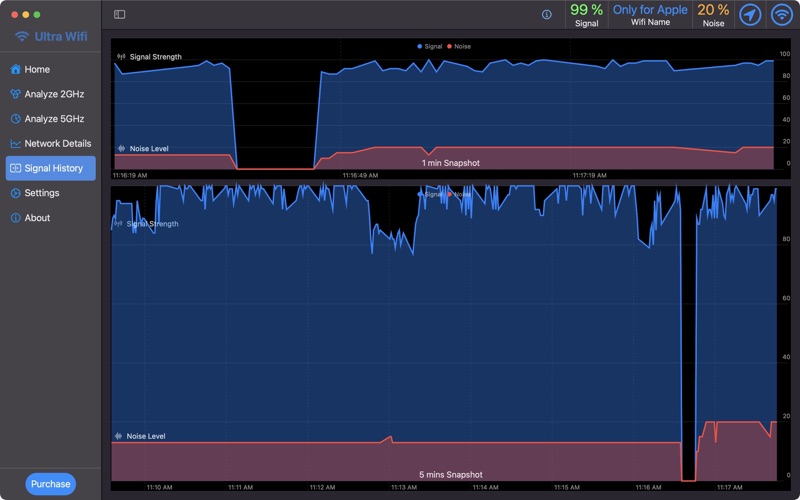
Task: Toggle Signal legend in 5 mins chart
Action: tap(430, 194)
